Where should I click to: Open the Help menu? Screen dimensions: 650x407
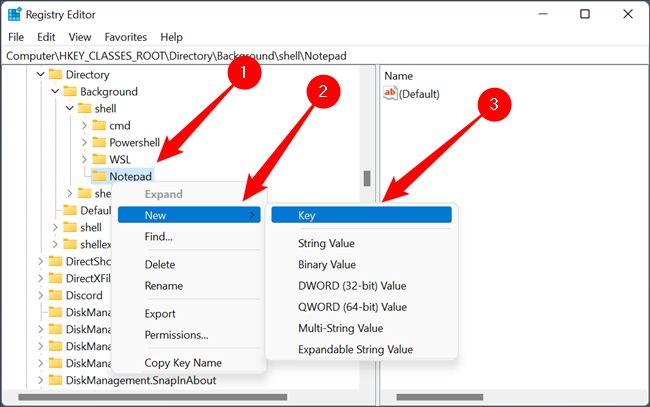172,37
